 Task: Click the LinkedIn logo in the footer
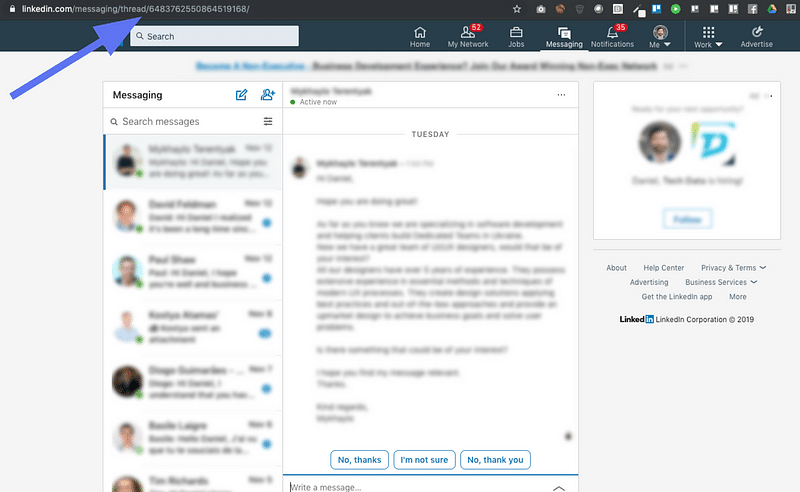636,319
